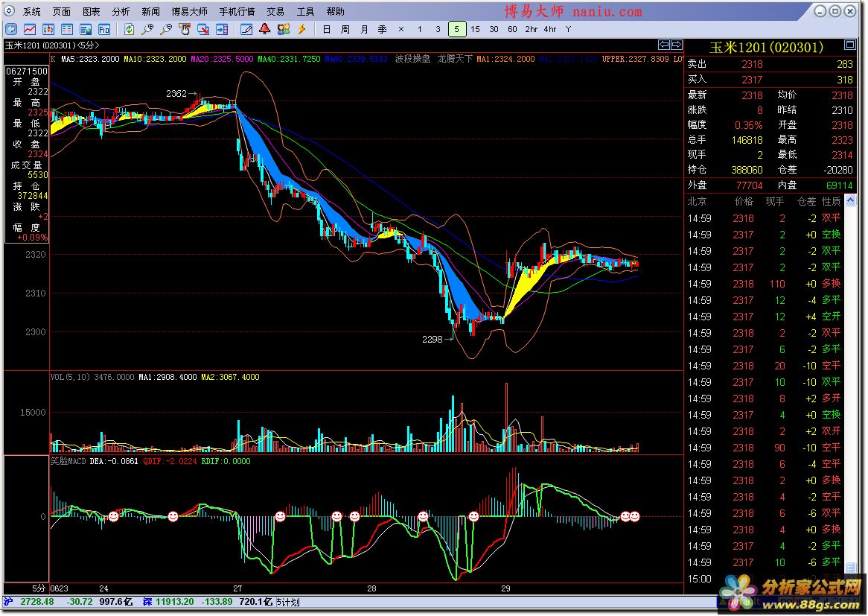Click the 持仓 388060 value
Screen dimensions: 868x616
(747, 170)
